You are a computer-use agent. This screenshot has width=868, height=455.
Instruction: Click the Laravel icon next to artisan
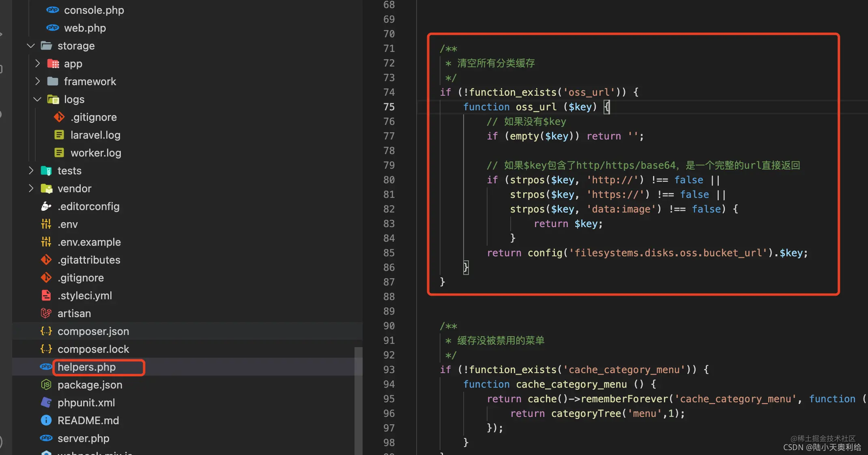coord(46,313)
